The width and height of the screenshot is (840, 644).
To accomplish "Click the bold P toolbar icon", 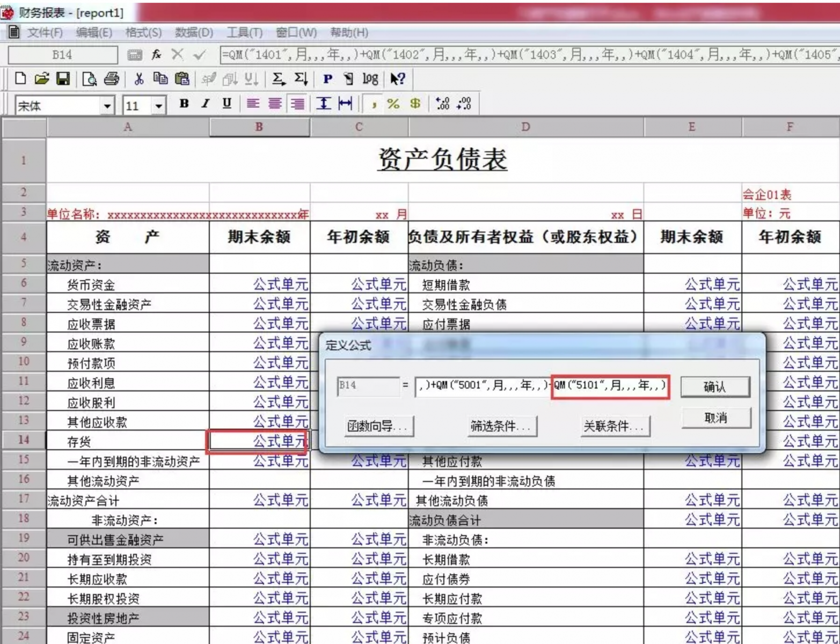I will (327, 79).
